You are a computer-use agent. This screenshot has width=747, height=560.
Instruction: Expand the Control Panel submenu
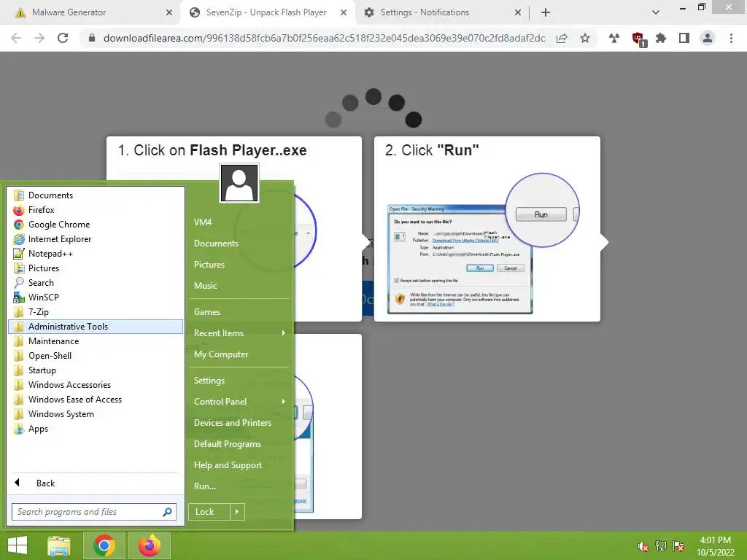pyautogui.click(x=239, y=402)
